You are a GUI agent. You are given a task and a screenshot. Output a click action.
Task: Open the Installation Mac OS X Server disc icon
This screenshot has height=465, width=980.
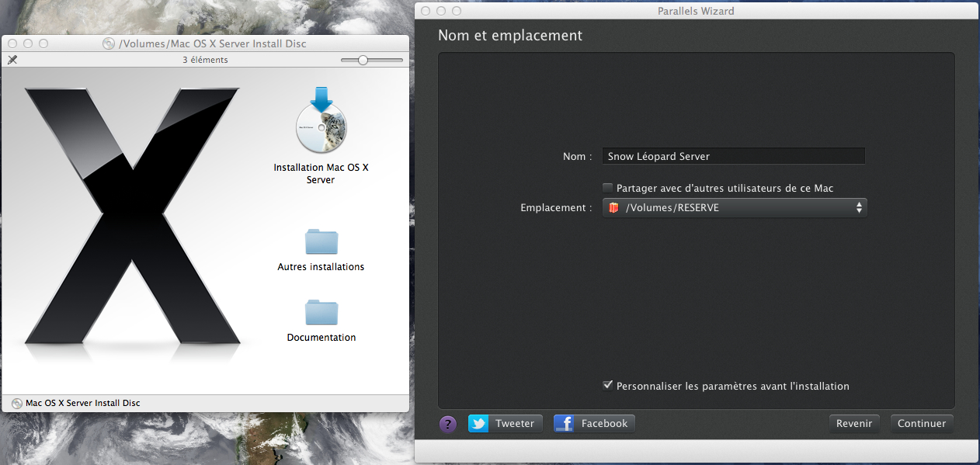(321, 122)
